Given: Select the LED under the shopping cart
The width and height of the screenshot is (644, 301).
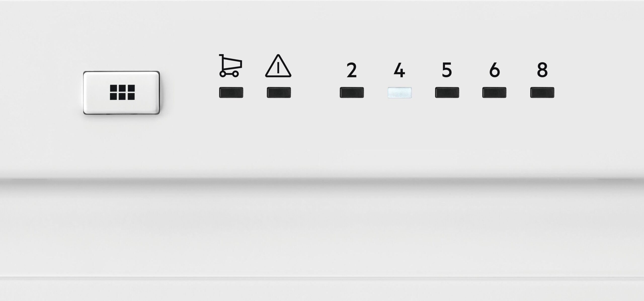Looking at the screenshot, I should point(231,93).
